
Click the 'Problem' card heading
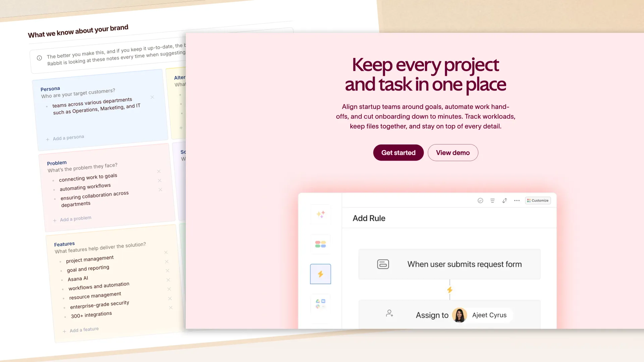[57, 163]
